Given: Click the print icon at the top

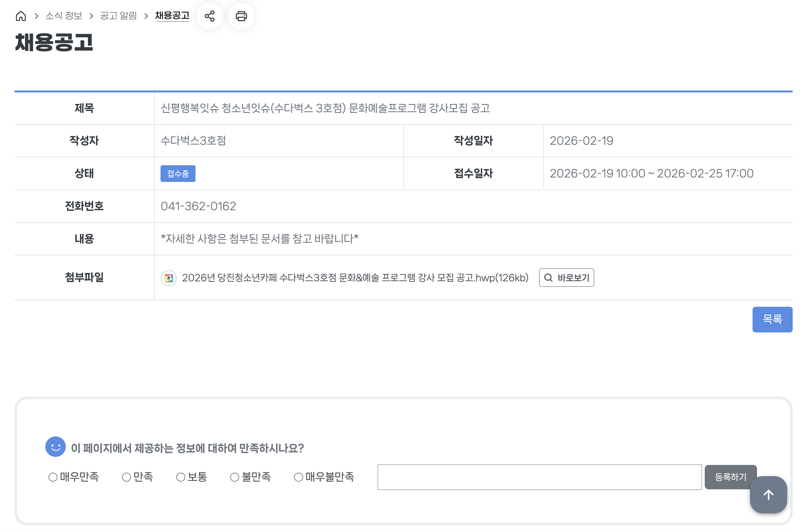Looking at the screenshot, I should click(241, 16).
